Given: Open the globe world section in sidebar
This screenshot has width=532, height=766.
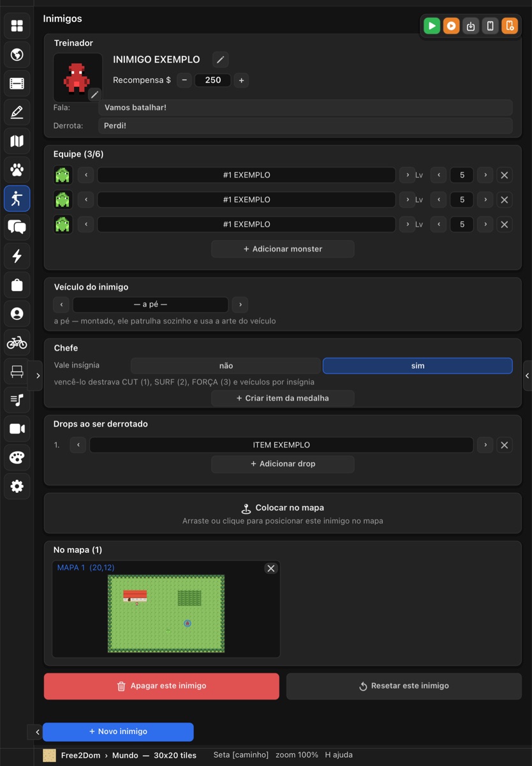Looking at the screenshot, I should [17, 54].
